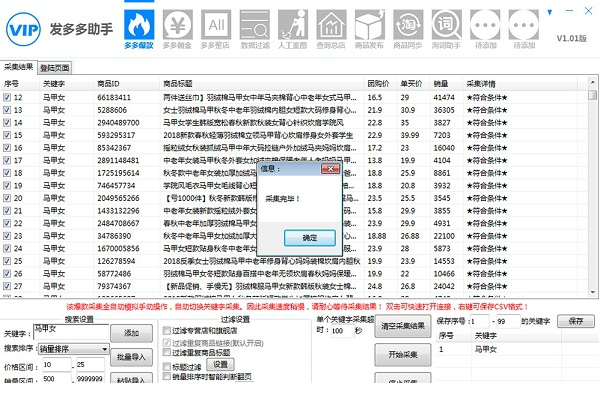The image size is (600, 398).
Task: Click the 添加 keyword button
Action: (x=131, y=333)
